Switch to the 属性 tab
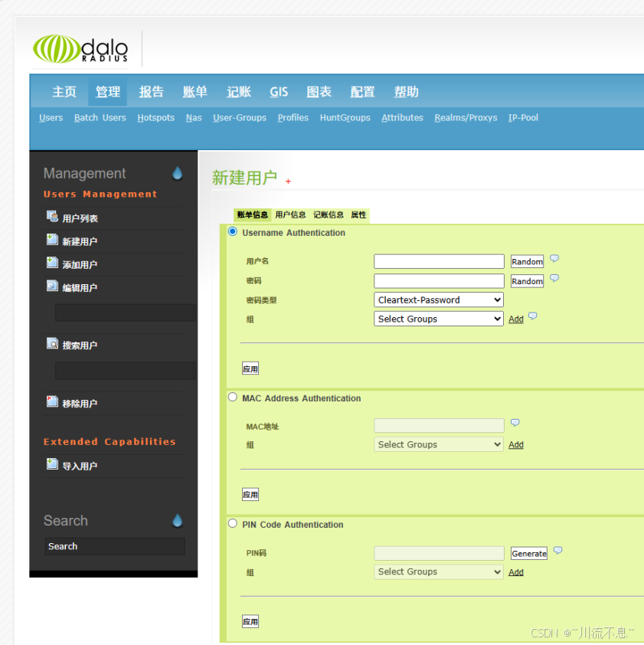This screenshot has width=644, height=645. coord(358,214)
